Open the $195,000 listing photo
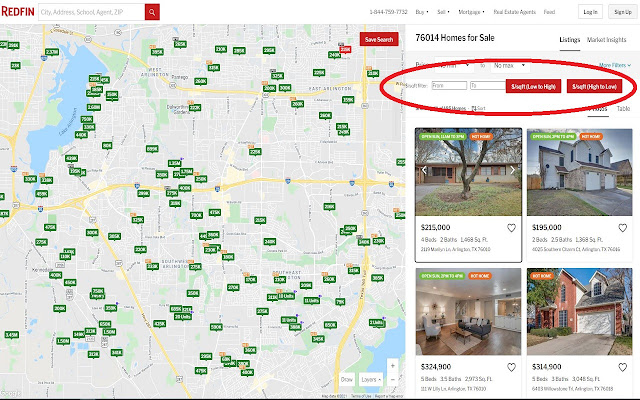 coord(580,172)
